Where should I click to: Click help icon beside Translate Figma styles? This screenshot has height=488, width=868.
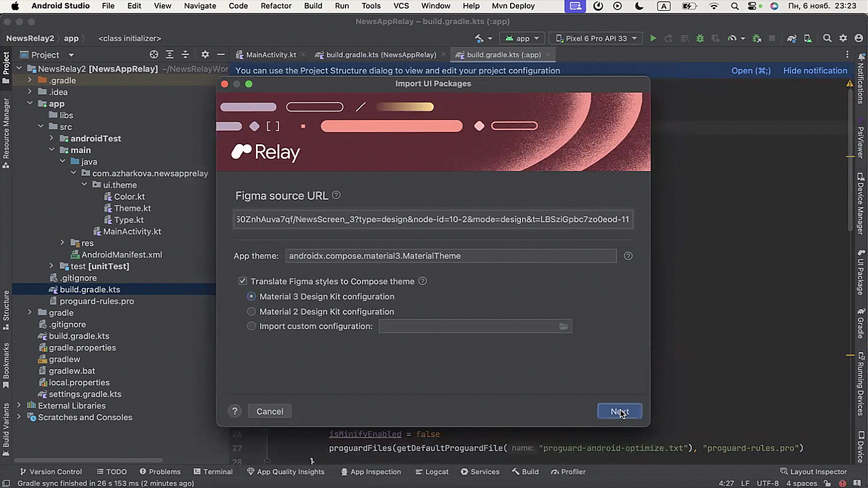(x=423, y=281)
